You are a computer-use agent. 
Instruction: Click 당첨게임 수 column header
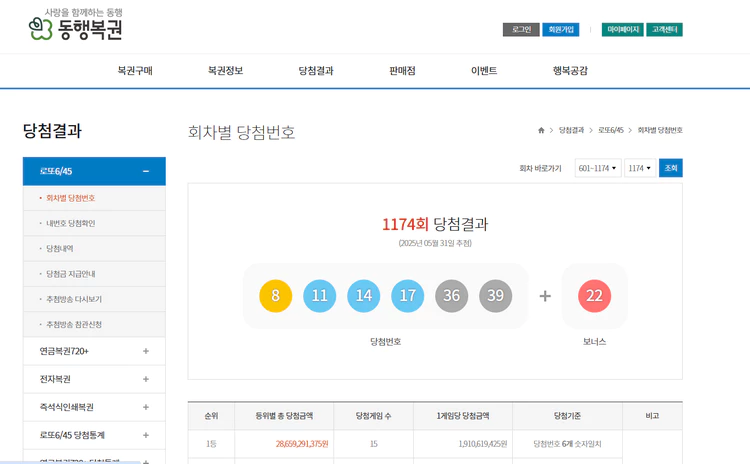pos(374,416)
